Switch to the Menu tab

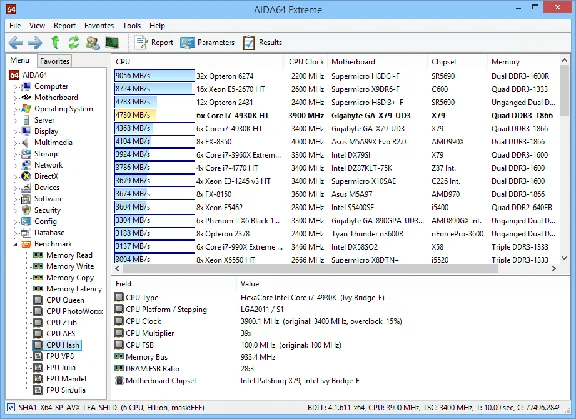[x=20, y=60]
